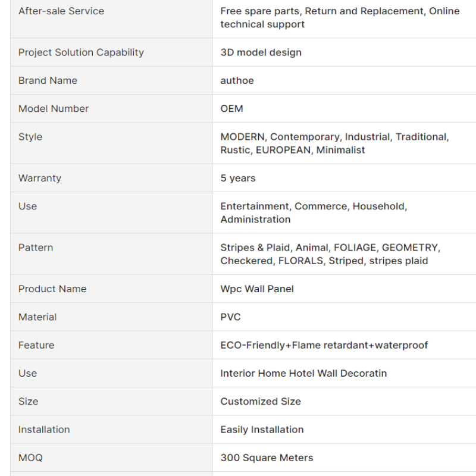The width and height of the screenshot is (476, 476).
Task: Click the Warranty row label
Action: coord(40,178)
